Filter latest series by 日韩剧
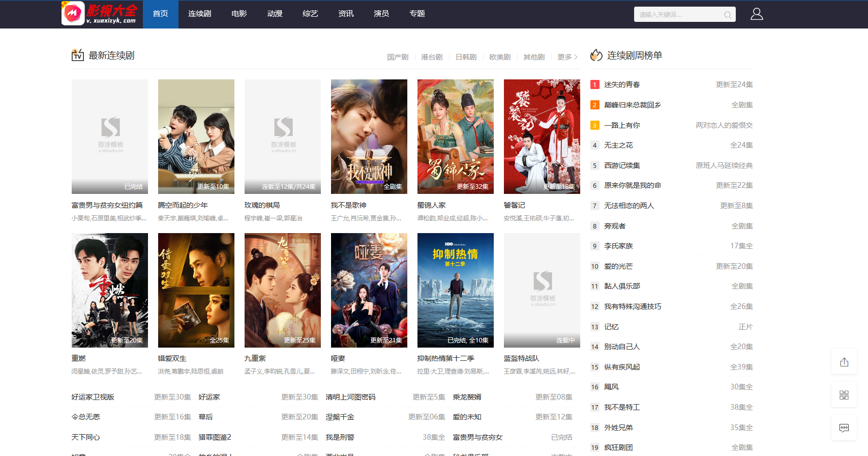The width and height of the screenshot is (868, 456). point(466,57)
